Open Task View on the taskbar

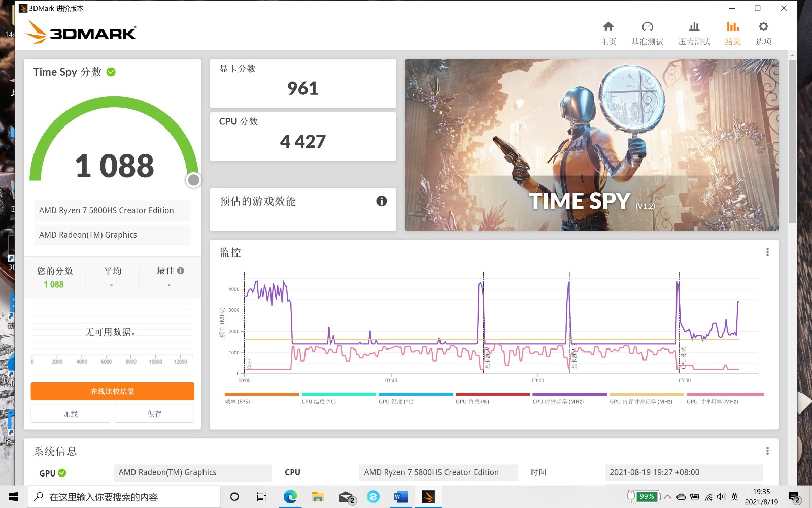[261, 497]
